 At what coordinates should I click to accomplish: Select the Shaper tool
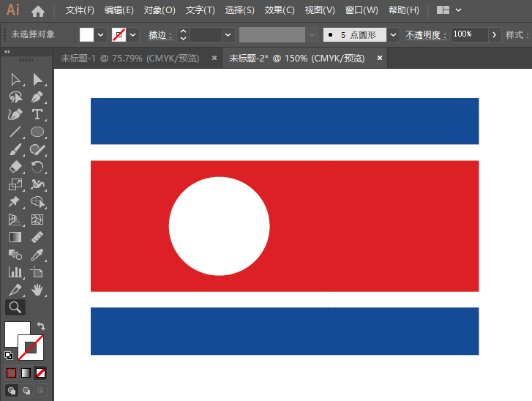pyautogui.click(x=37, y=149)
